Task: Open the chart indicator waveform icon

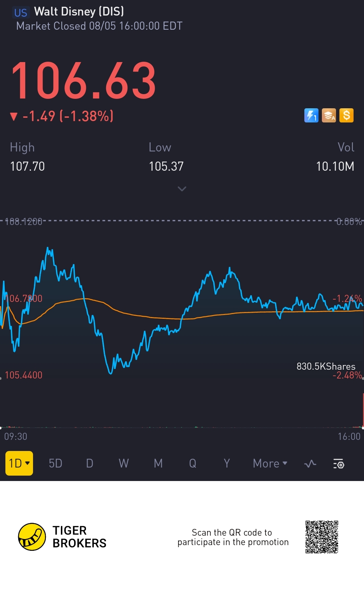Action: [x=310, y=464]
